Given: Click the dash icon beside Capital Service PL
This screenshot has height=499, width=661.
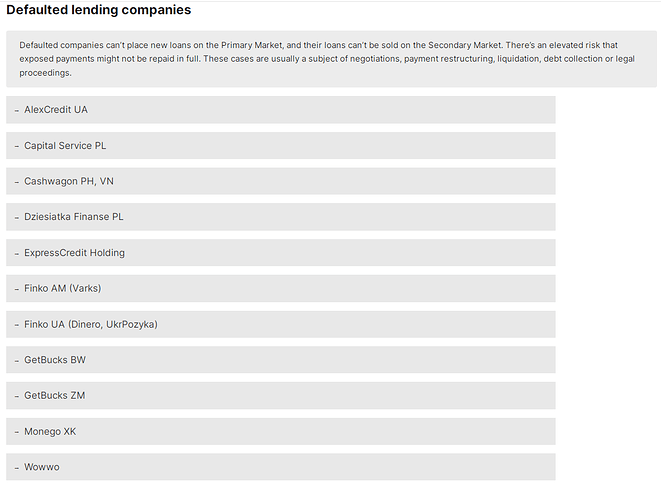Looking at the screenshot, I should click(x=17, y=146).
